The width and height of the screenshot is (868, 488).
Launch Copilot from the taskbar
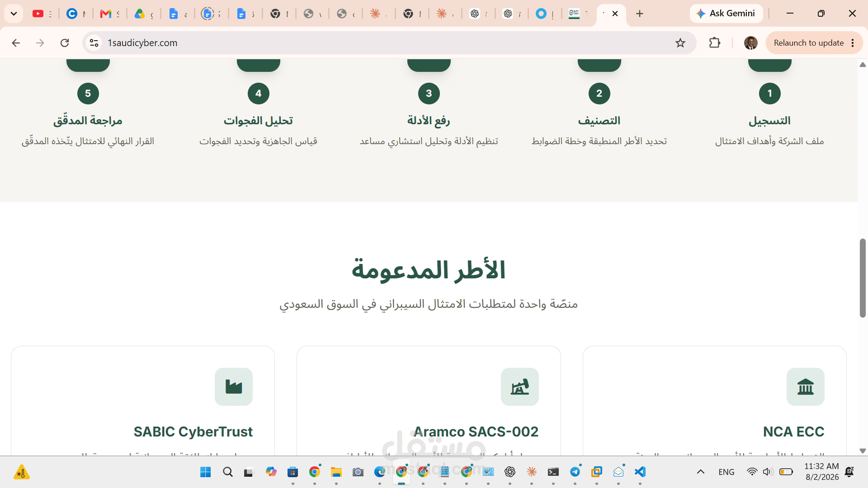[271, 472]
